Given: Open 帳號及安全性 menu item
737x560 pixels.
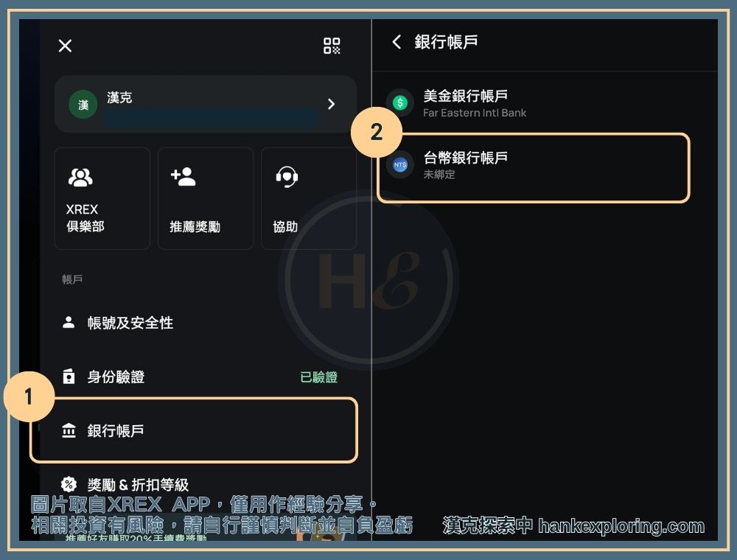Looking at the screenshot, I should tap(130, 323).
